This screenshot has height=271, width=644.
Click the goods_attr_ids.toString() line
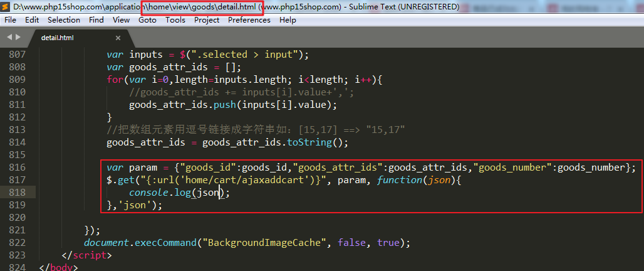(x=227, y=142)
